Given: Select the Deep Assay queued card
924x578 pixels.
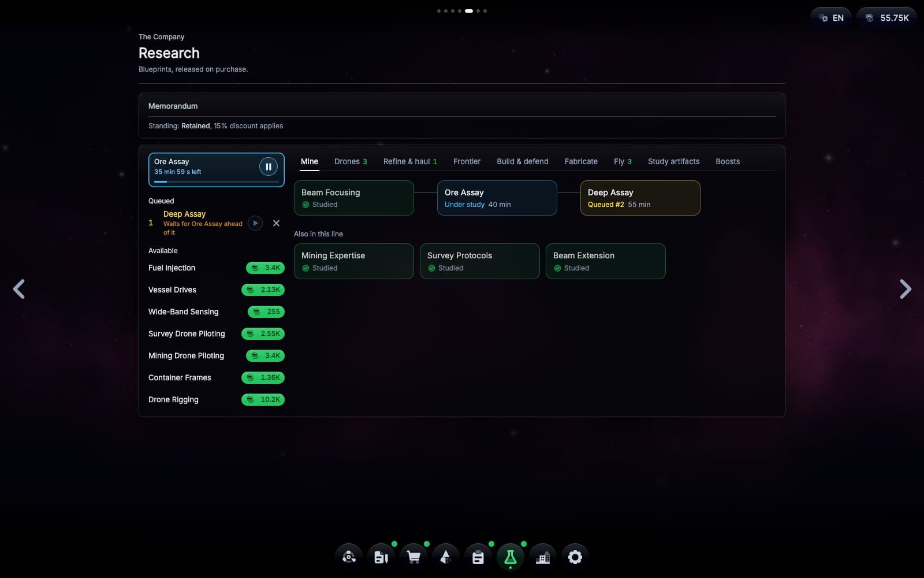Looking at the screenshot, I should pos(640,198).
